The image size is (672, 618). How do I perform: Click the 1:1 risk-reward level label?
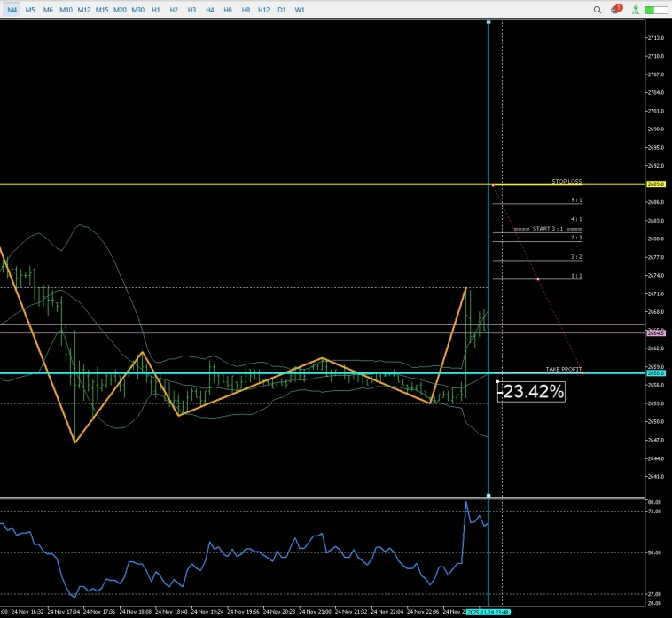pyautogui.click(x=576, y=276)
